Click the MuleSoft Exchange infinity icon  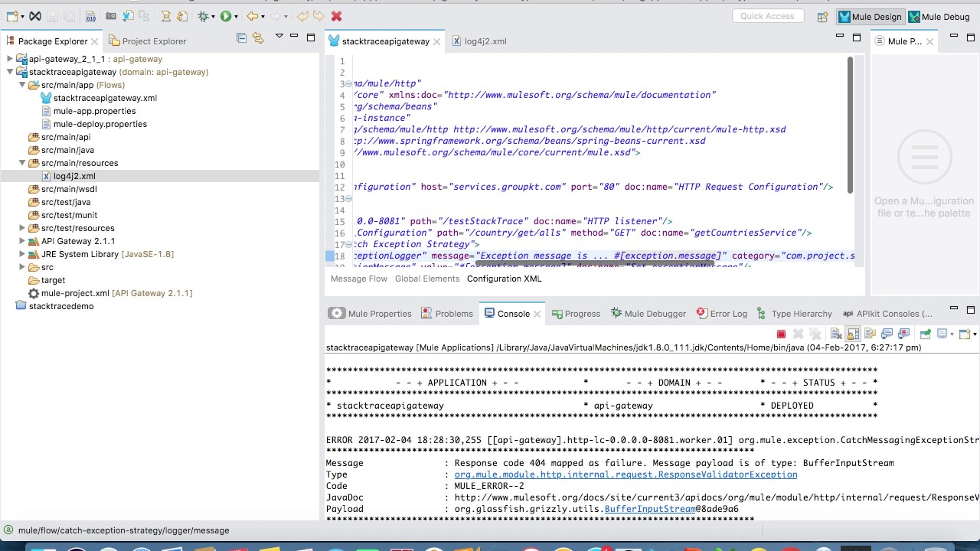point(35,16)
